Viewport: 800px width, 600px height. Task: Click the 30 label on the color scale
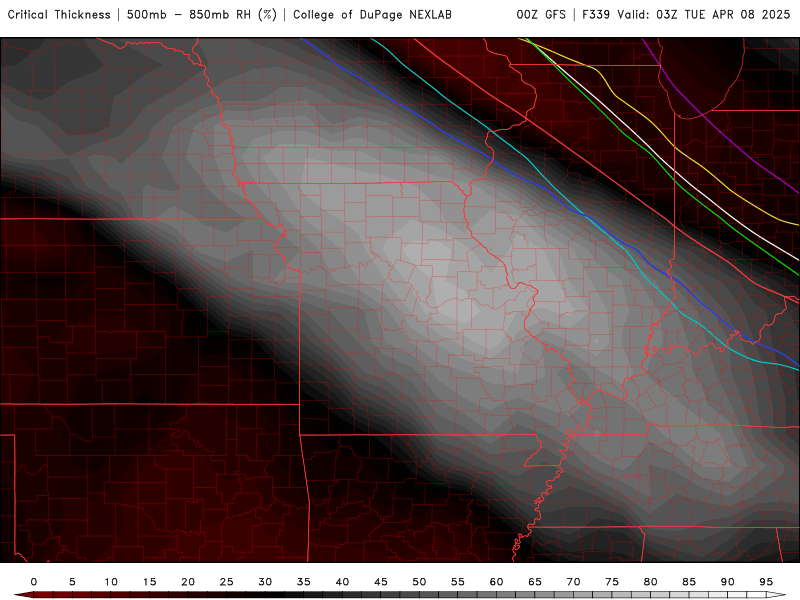pos(265,582)
